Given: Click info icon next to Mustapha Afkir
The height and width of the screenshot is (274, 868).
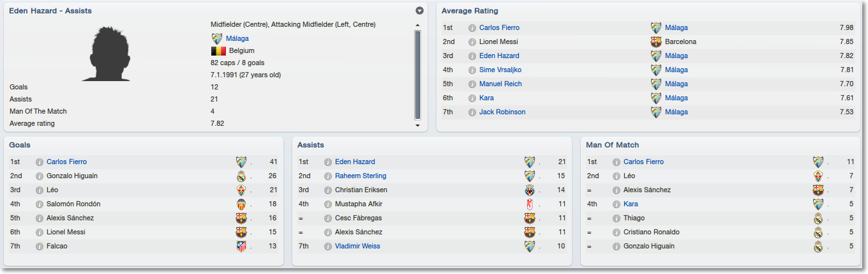Looking at the screenshot, I should 328,204.
